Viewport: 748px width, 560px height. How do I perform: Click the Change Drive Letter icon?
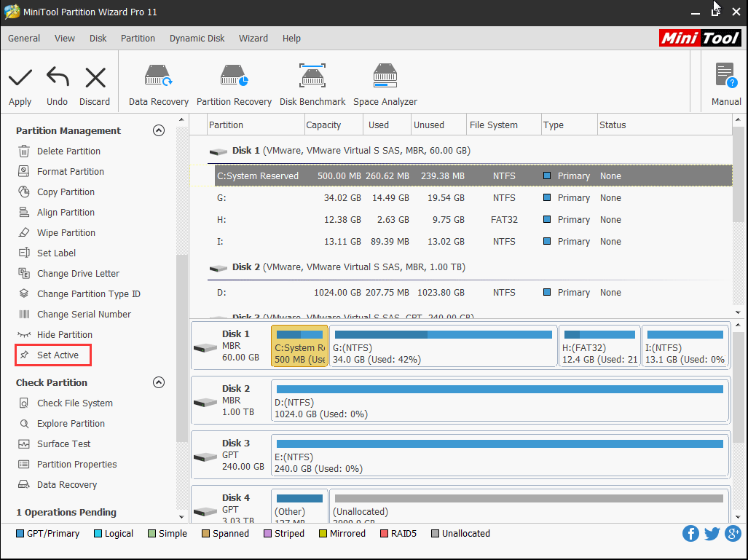click(x=24, y=273)
